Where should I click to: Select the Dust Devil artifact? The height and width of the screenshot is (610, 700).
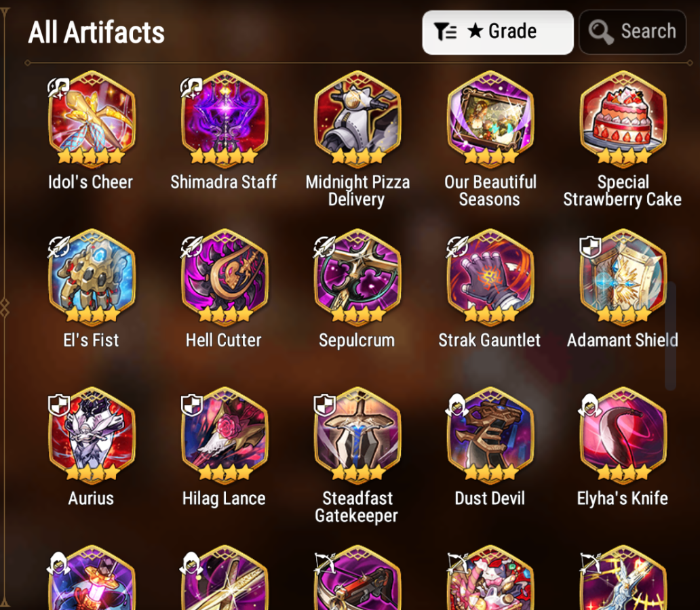coord(490,436)
